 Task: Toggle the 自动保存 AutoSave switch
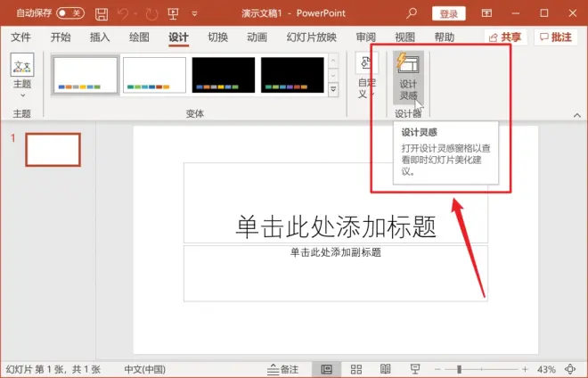(70, 13)
